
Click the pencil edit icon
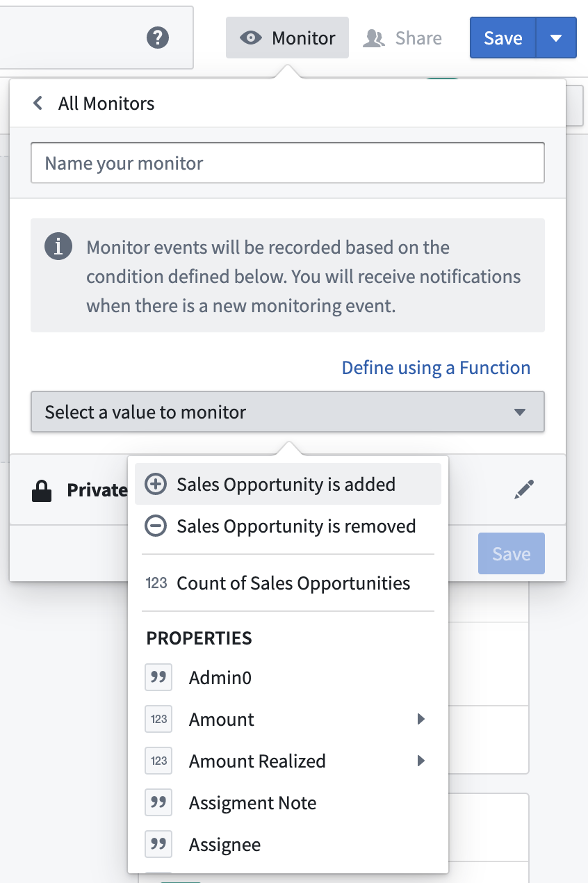coord(523,489)
